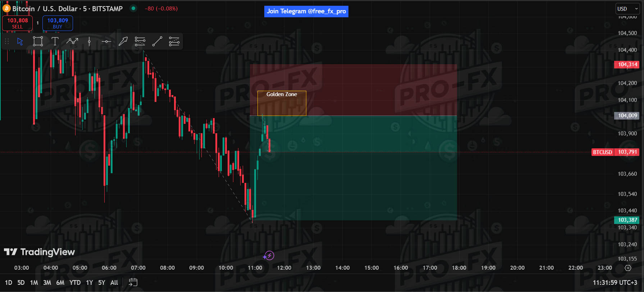Select the Path arrow drawing tool
The height and width of the screenshot is (292, 644).
72,41
